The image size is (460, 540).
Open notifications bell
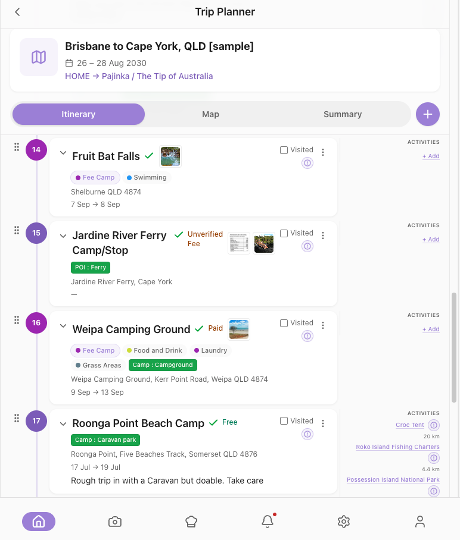[268, 521]
